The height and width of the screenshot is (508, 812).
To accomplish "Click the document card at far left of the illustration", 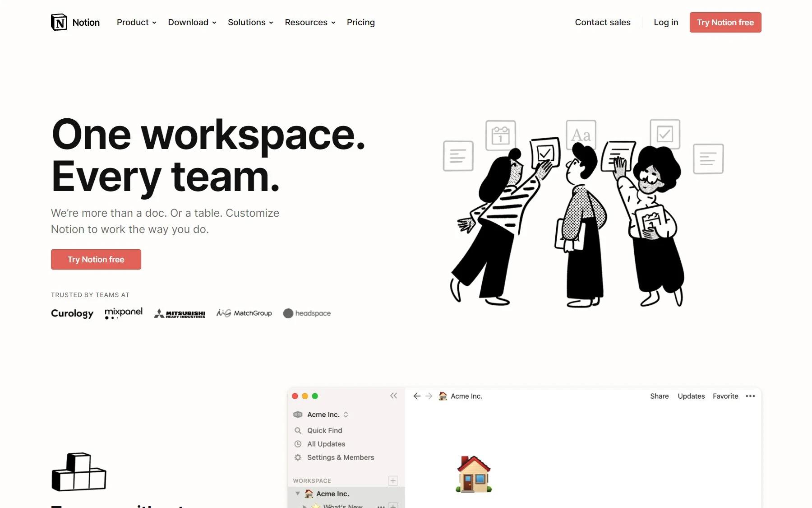I will pyautogui.click(x=458, y=156).
